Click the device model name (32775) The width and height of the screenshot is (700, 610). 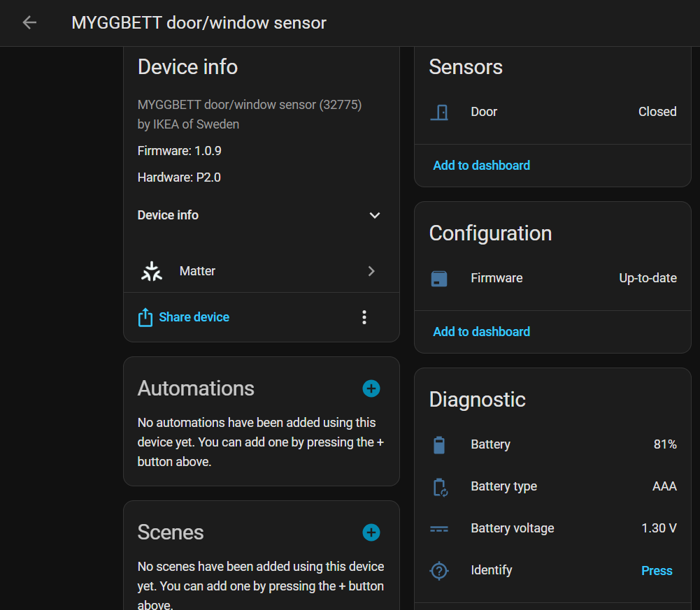pyautogui.click(x=250, y=104)
